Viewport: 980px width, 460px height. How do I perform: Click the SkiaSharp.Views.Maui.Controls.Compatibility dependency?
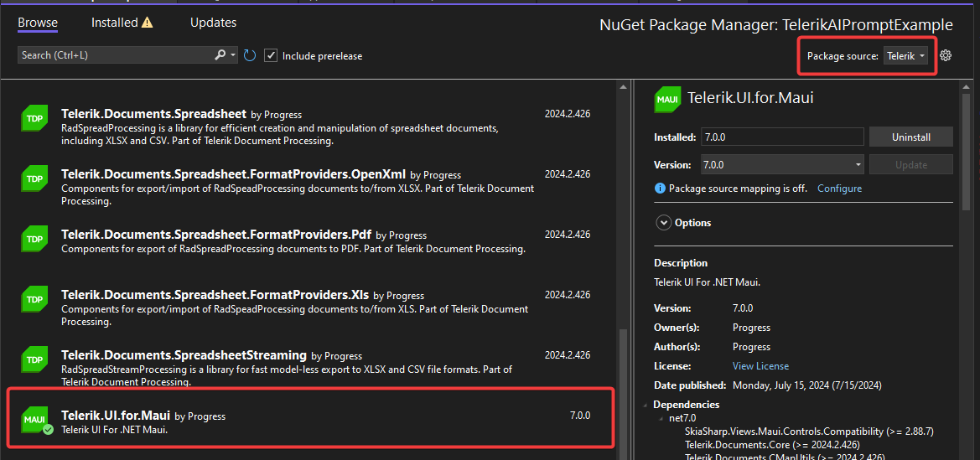(x=809, y=432)
